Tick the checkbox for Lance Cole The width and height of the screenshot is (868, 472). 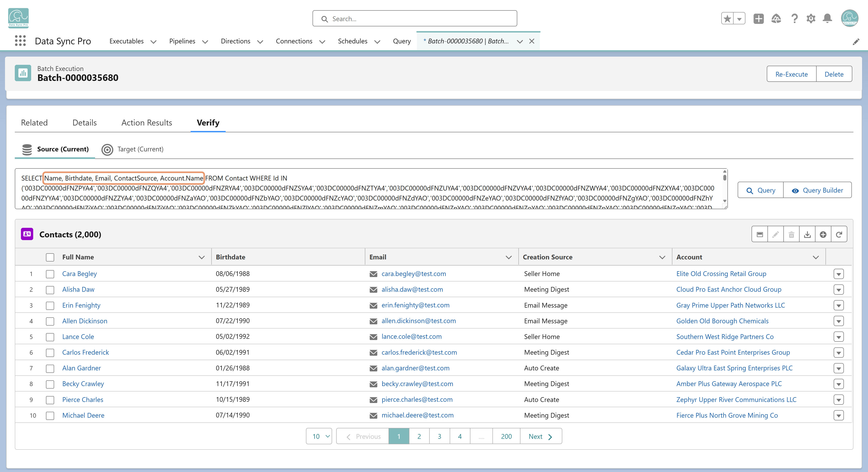50,337
